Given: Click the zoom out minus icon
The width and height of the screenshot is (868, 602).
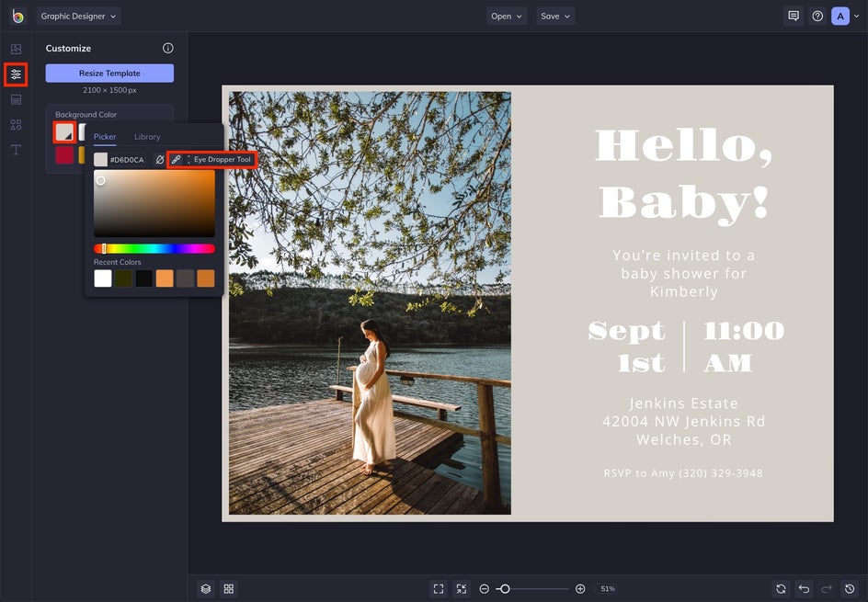Looking at the screenshot, I should (x=484, y=589).
